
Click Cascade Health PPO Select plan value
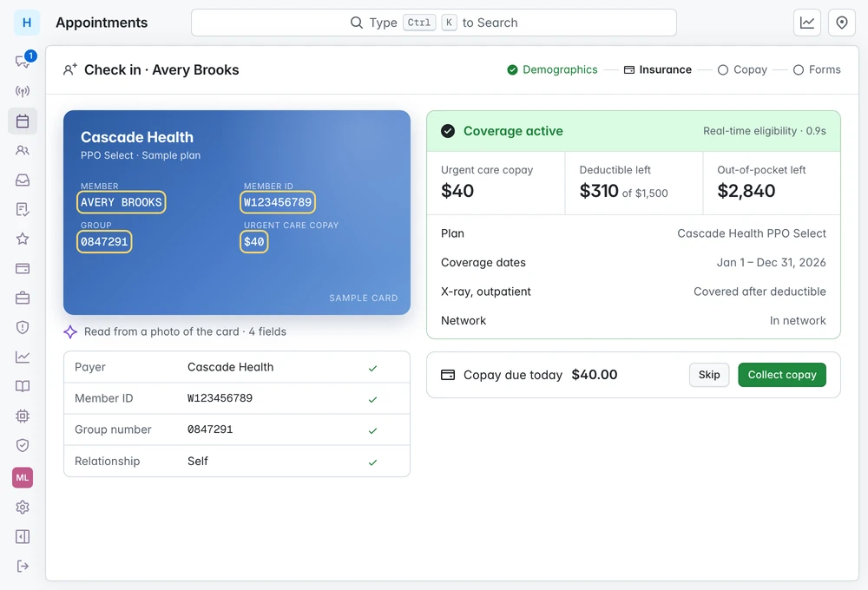point(752,233)
